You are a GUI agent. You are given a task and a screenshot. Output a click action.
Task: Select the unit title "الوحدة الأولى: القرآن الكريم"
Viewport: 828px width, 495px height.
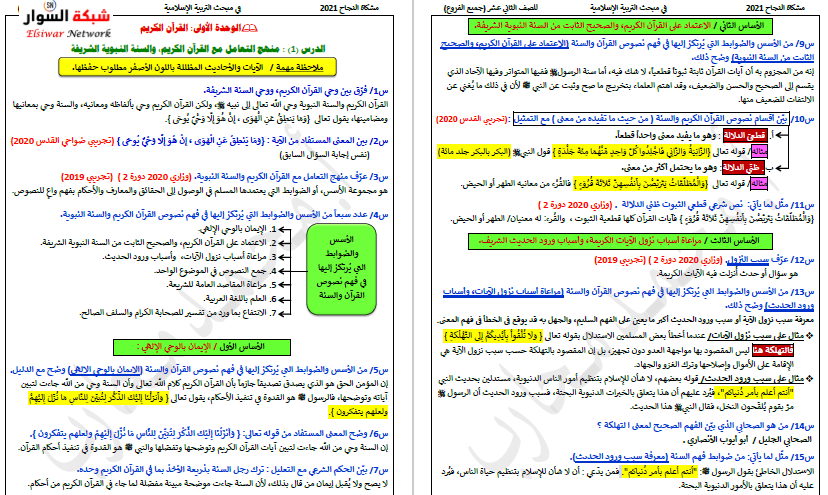(x=190, y=28)
